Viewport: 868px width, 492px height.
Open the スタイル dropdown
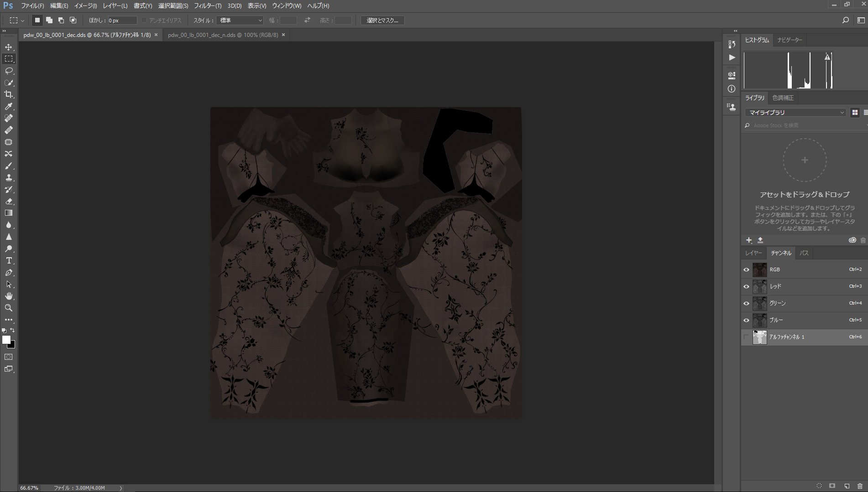241,21
